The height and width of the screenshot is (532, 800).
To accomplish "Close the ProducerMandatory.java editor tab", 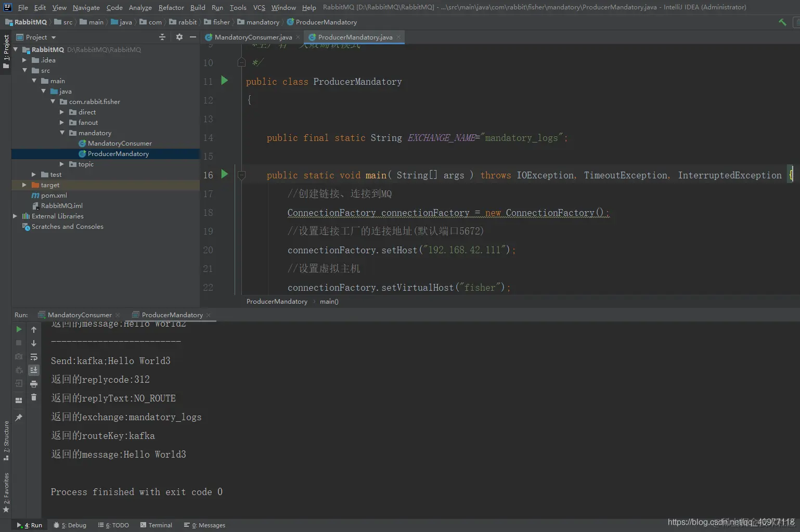I will (398, 37).
